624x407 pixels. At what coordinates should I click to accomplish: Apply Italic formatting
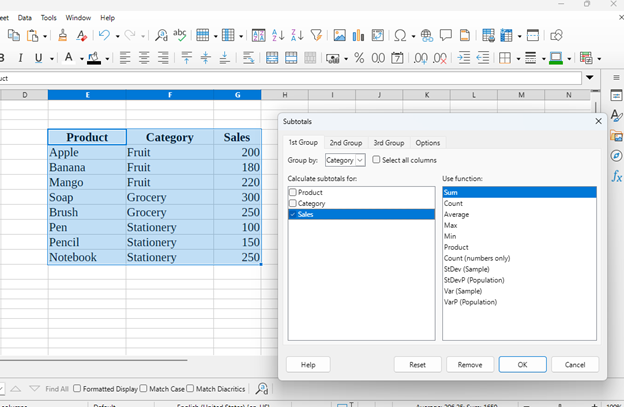coord(20,58)
